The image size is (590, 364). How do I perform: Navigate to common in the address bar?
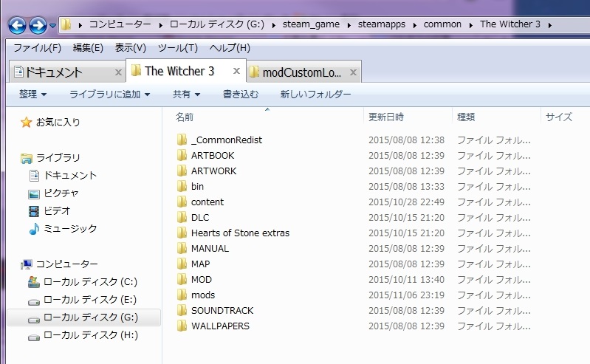442,24
